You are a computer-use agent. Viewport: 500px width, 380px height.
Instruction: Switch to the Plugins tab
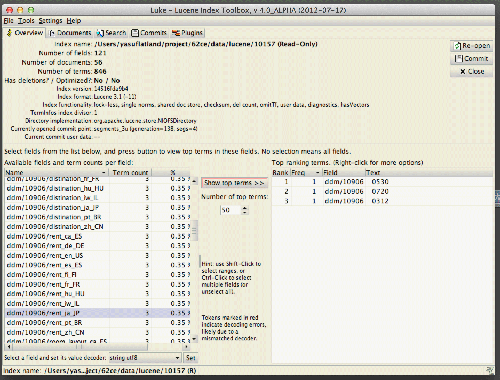click(x=187, y=33)
